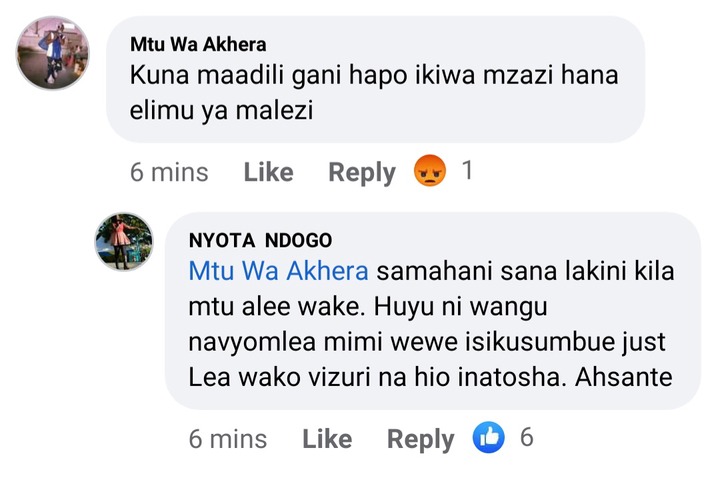Screen dimensions: 720x478
Task: Click the 6 mins timestamp under NYOTA NDOGO's reply
Action: tap(228, 438)
